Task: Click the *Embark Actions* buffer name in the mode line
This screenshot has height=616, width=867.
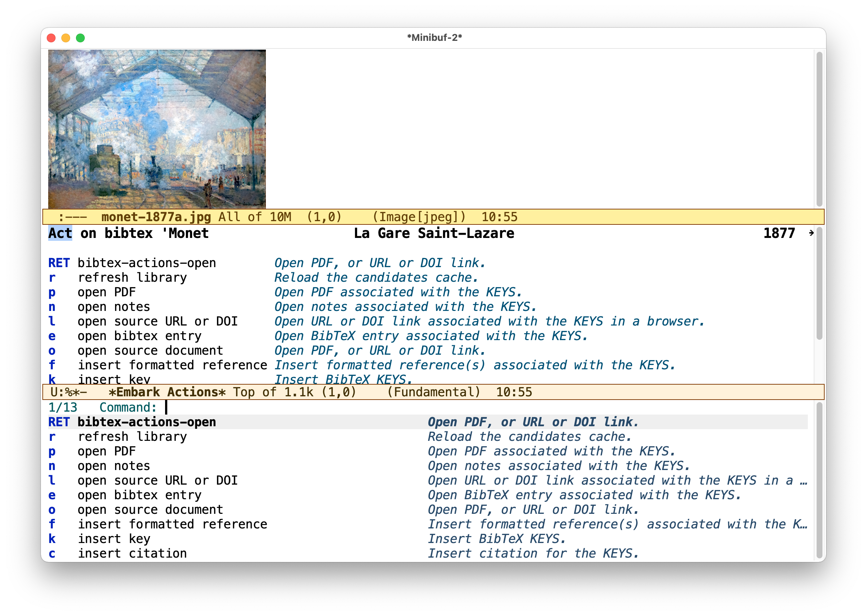Action: pos(167,392)
